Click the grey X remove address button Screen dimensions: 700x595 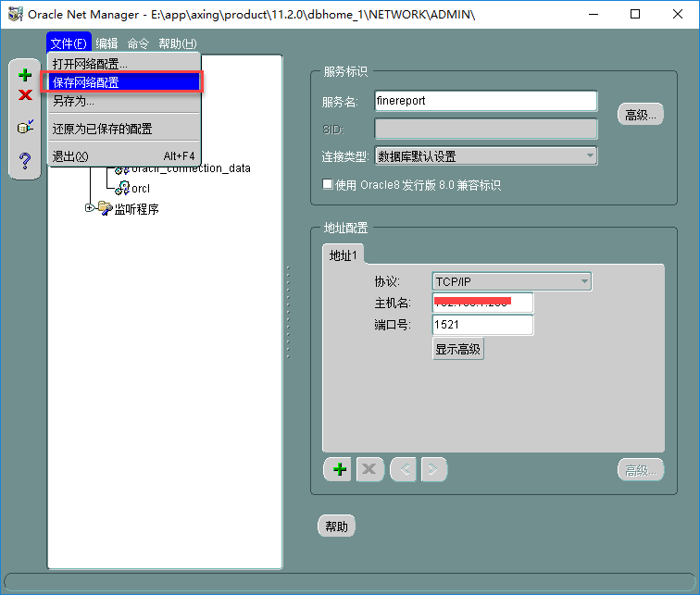coord(369,469)
